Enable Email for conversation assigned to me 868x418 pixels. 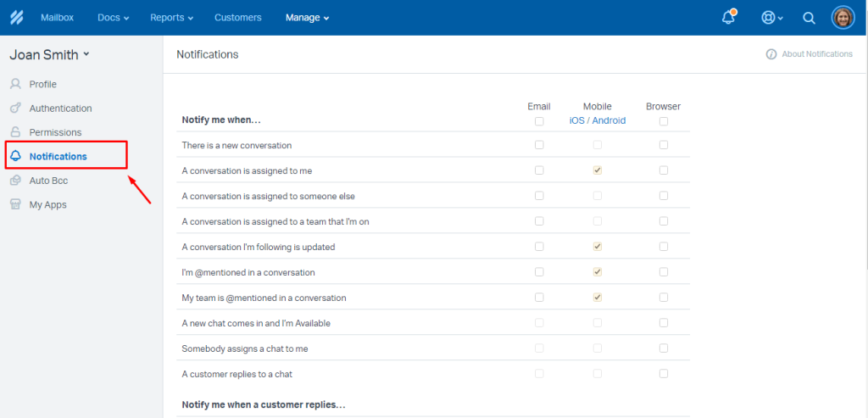coord(539,170)
